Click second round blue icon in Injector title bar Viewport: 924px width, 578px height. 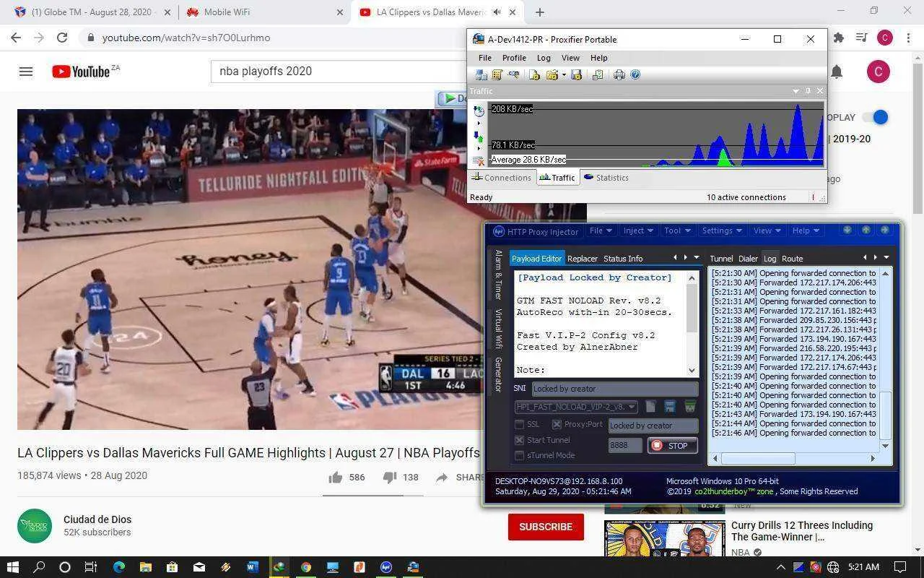point(866,230)
